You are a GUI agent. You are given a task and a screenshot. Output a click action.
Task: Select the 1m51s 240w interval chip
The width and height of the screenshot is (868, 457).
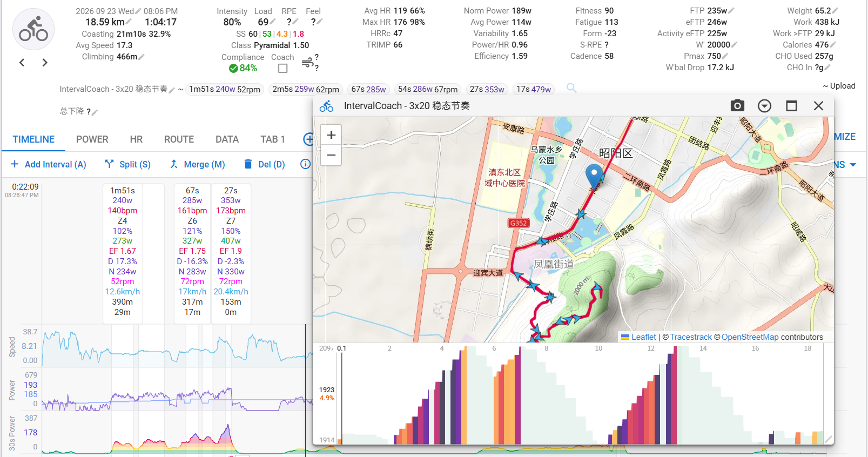225,89
